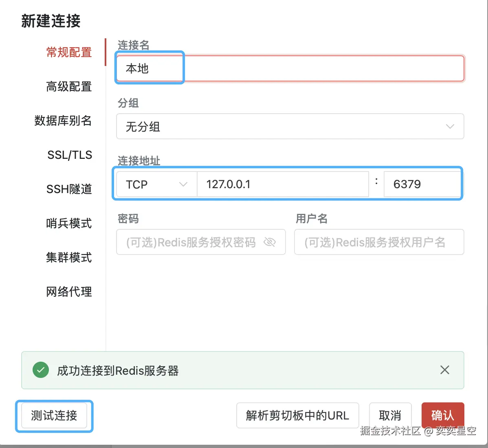
Task: Toggle password visibility eye icon
Action: pos(270,242)
